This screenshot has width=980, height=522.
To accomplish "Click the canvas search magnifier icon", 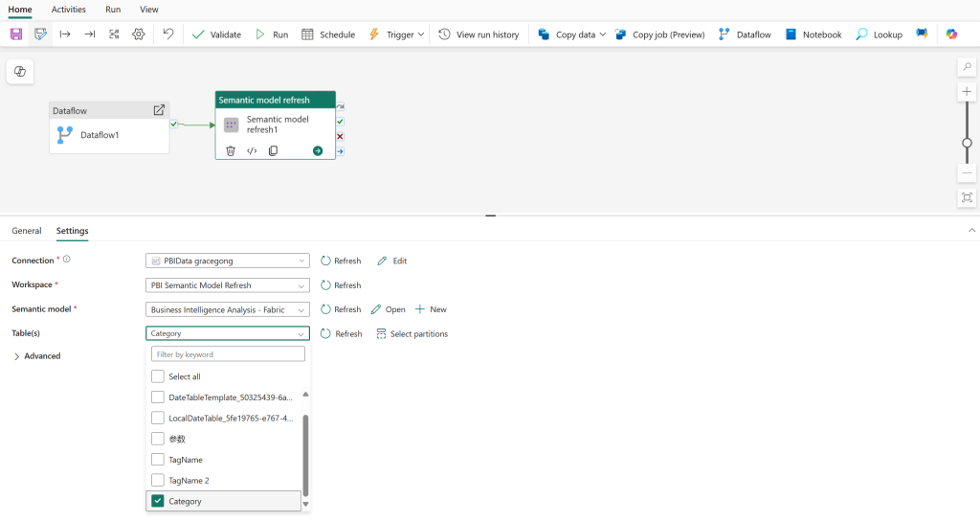I will coord(967,67).
